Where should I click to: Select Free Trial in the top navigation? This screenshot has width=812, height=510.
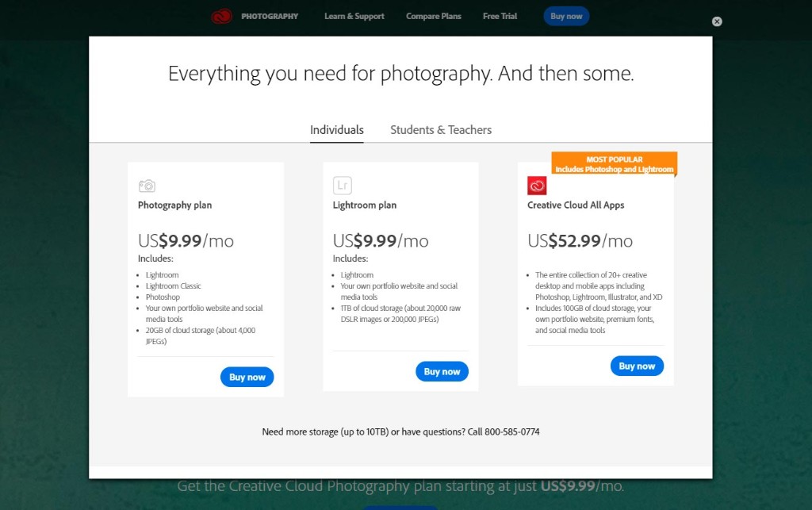pos(500,17)
